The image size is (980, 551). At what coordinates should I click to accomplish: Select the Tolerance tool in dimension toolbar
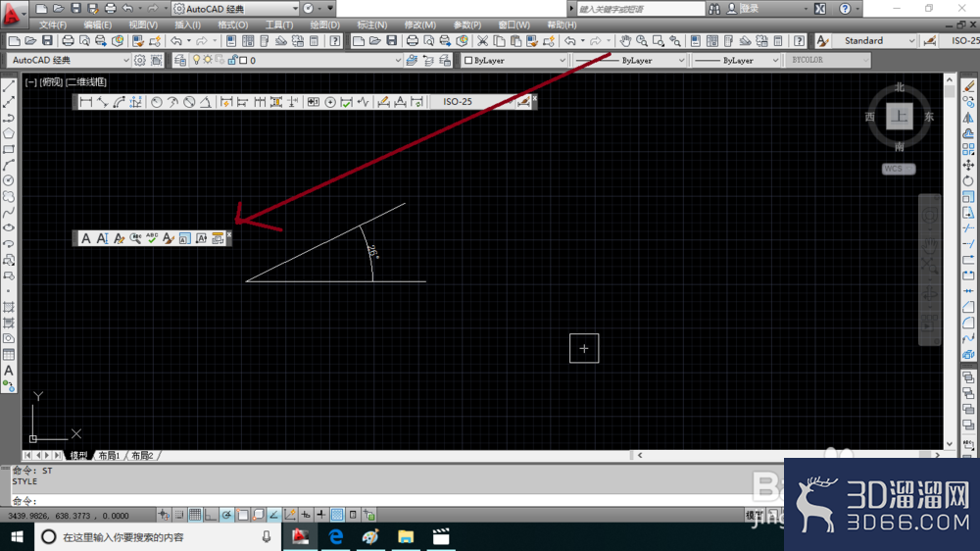(x=314, y=102)
